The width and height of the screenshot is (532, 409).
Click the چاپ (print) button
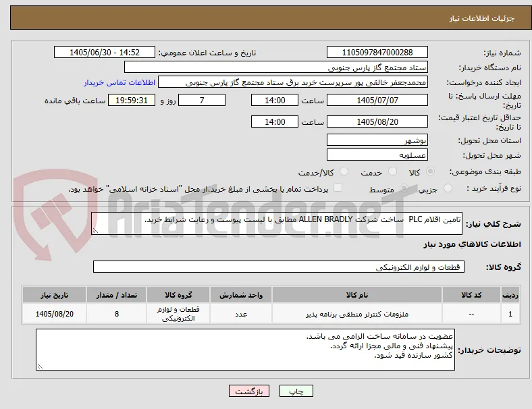pos(296,391)
